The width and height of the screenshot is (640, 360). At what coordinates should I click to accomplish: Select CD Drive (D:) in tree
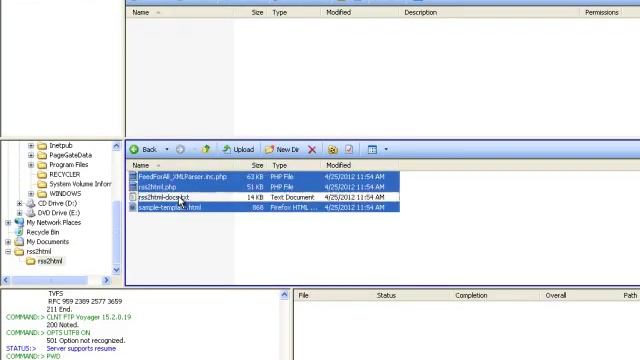(57, 203)
